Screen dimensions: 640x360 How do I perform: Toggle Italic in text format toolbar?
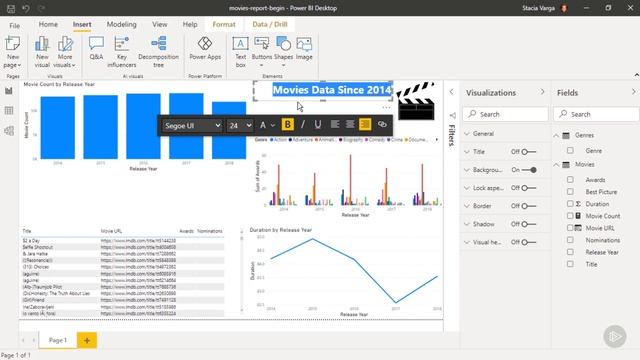click(x=302, y=124)
